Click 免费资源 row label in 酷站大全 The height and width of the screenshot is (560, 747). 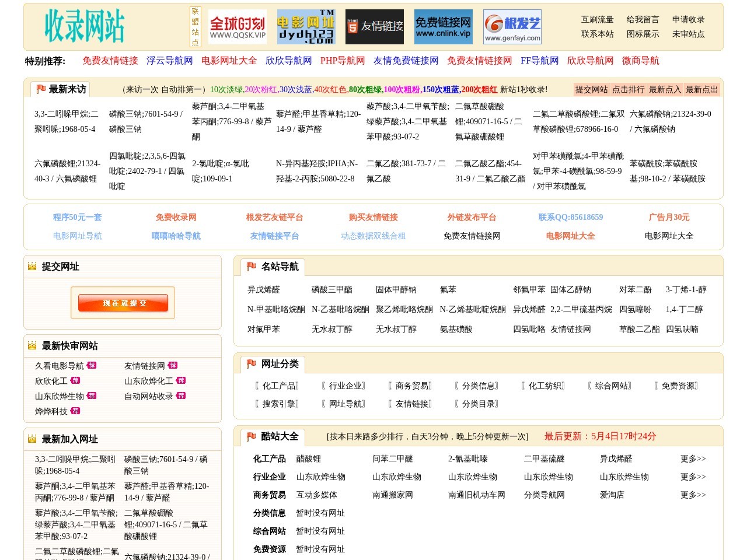click(270, 549)
